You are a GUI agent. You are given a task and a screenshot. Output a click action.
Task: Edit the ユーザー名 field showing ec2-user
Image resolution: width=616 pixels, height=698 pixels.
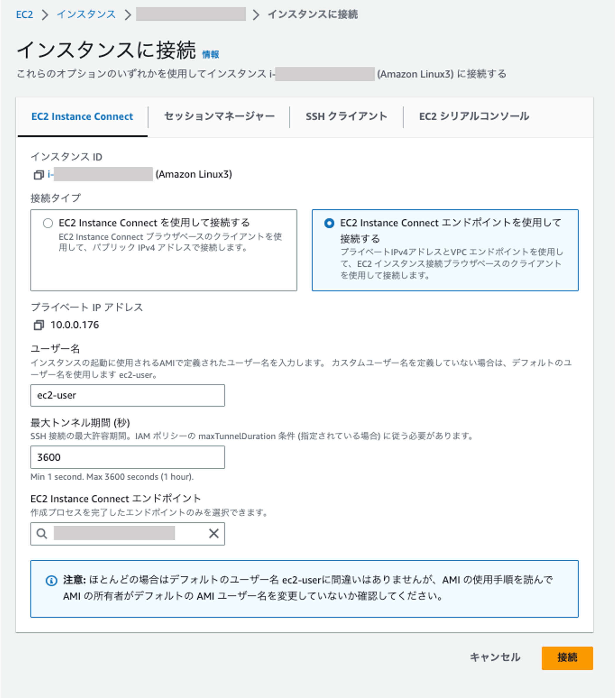tap(127, 395)
